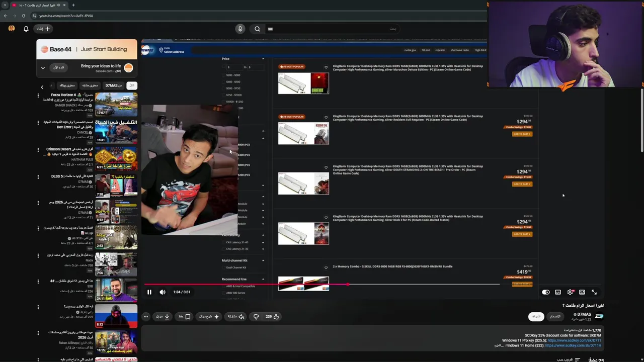Open the D7MAS channel avatar
The height and width of the screenshot is (362, 644).
[x=599, y=316]
